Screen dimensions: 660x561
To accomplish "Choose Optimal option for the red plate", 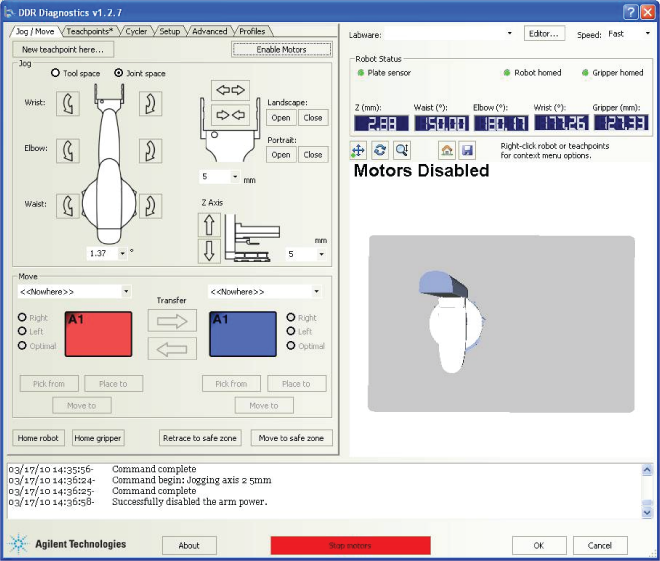I will coord(23,346).
